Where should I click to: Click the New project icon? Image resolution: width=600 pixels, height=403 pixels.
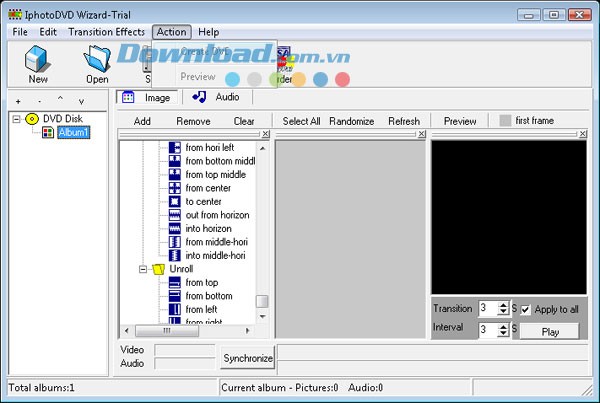(37, 59)
